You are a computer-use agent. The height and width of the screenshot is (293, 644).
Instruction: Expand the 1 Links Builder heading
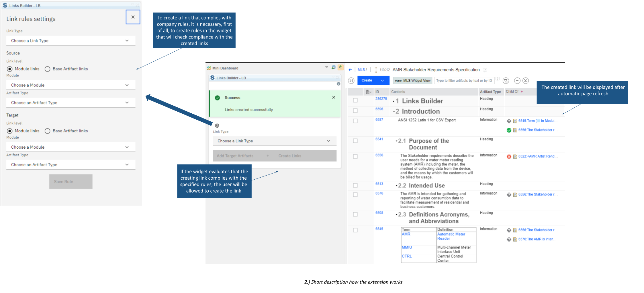click(x=394, y=102)
